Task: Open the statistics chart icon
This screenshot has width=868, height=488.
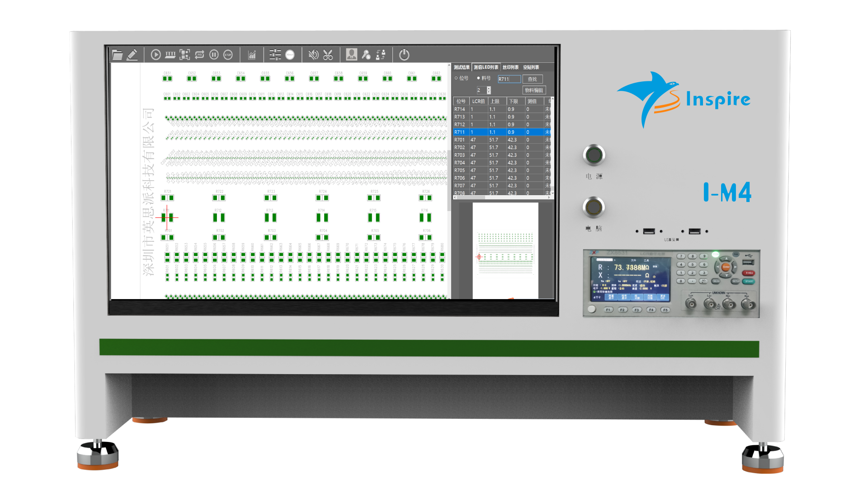Action: point(252,55)
